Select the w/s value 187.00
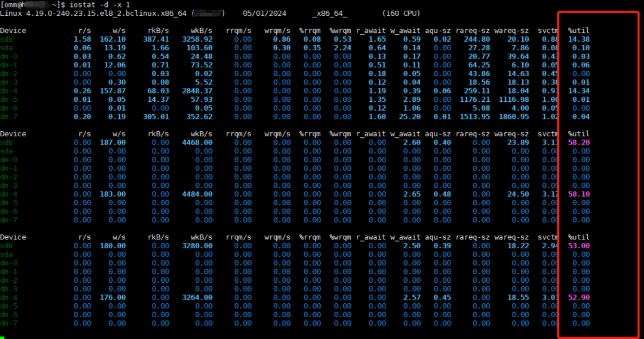644x339 pixels. click(113, 143)
